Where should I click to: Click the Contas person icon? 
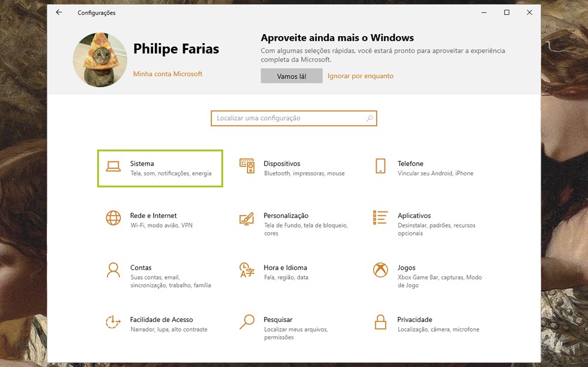coord(113,270)
